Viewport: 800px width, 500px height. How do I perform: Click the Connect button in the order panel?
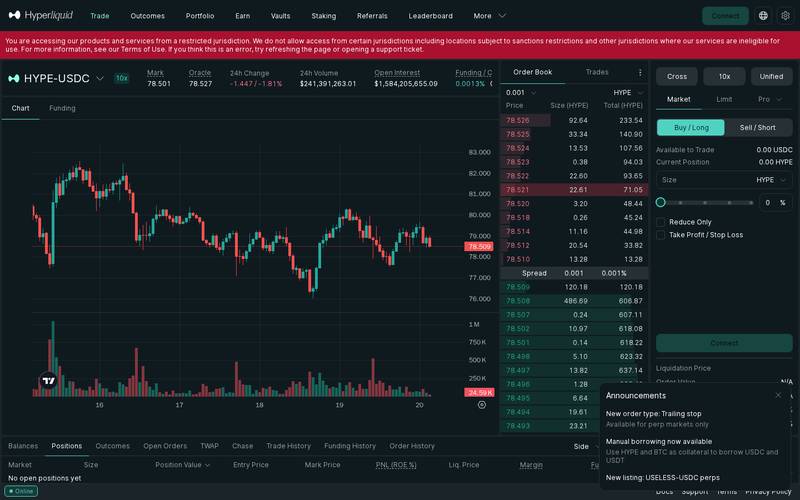click(724, 343)
